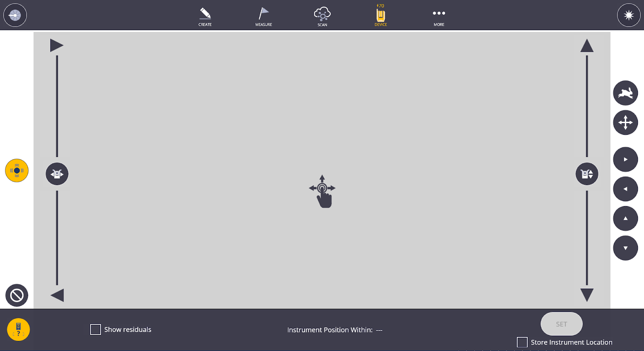The height and width of the screenshot is (351, 644).
Task: Click the SET button
Action: 561,324
